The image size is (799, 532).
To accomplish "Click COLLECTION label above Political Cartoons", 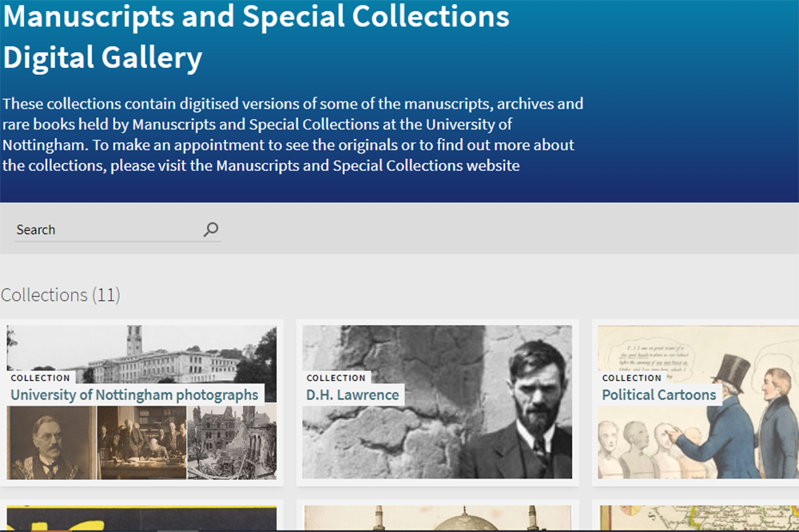I will (x=631, y=378).
